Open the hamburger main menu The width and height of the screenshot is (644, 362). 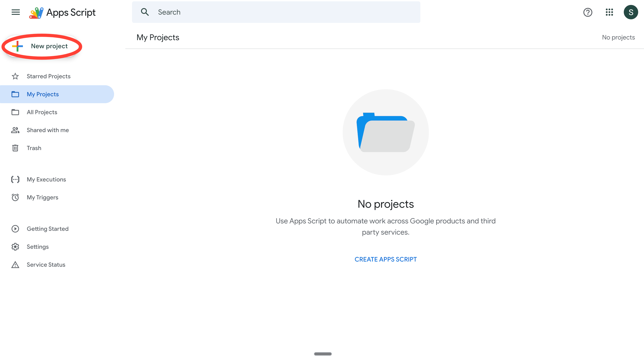point(15,12)
